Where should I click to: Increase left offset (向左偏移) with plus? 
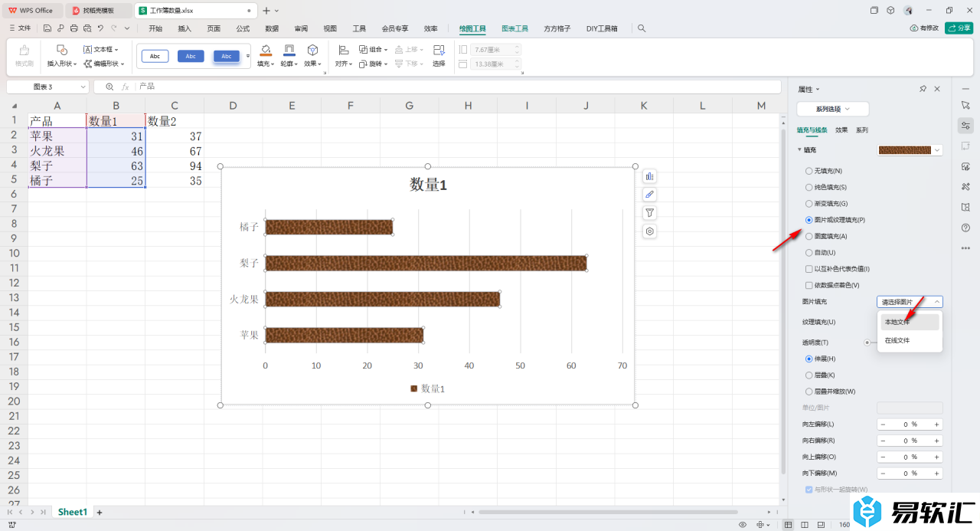936,424
